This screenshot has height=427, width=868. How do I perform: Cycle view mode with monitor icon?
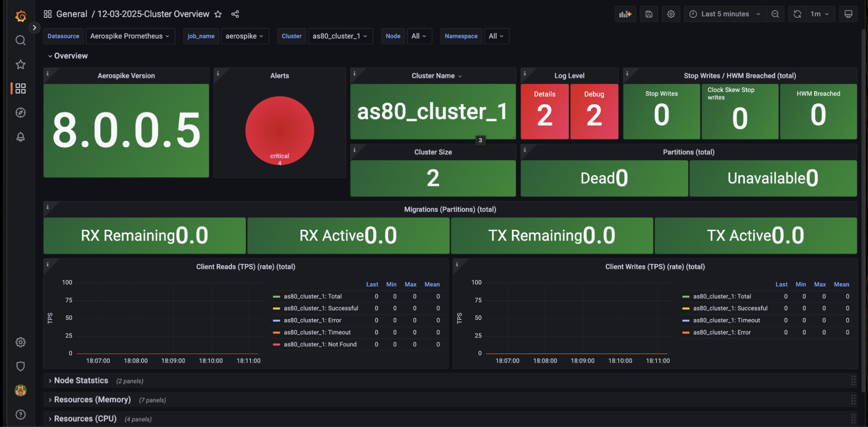(848, 14)
